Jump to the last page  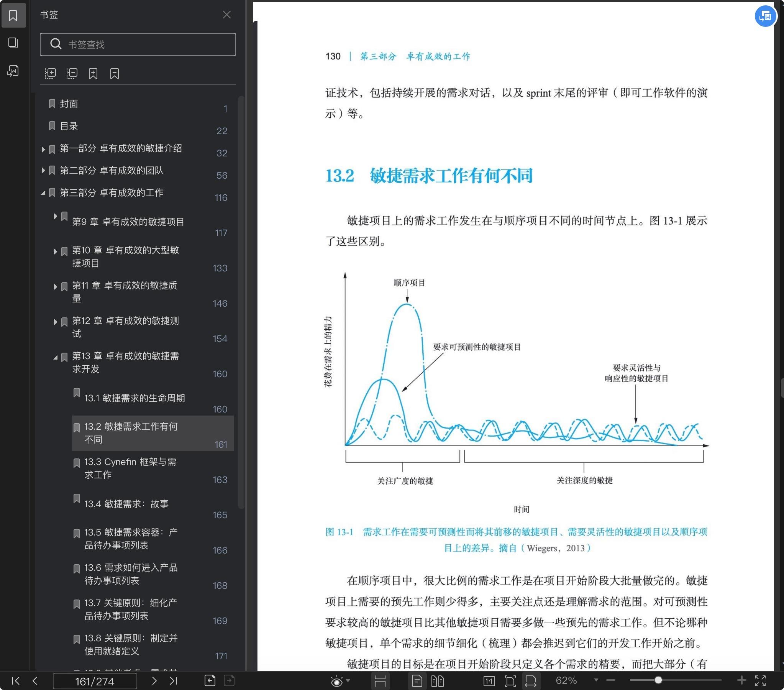pos(173,681)
